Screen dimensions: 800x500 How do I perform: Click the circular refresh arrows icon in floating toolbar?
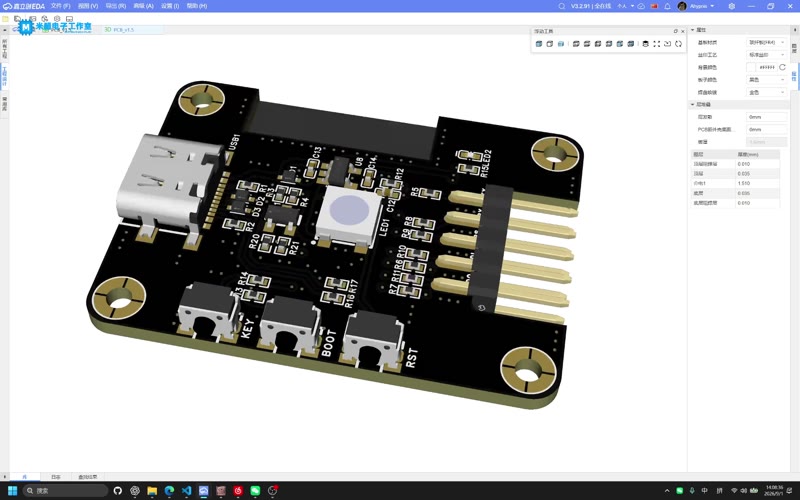coord(679,44)
